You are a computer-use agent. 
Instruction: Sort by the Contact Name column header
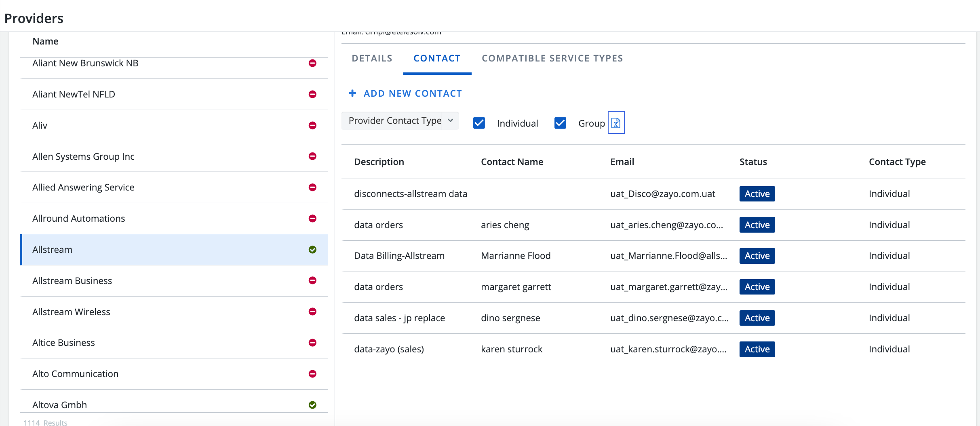click(512, 162)
